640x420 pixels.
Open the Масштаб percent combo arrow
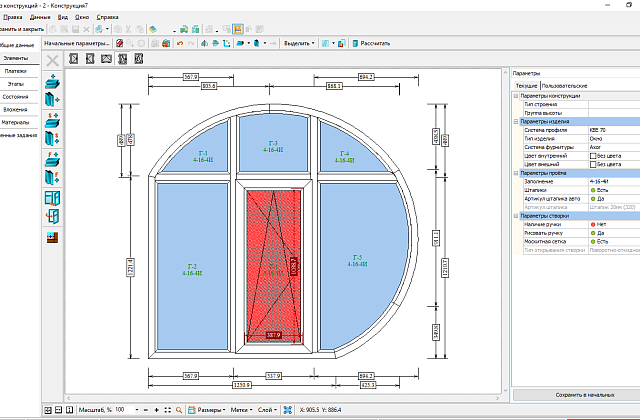pyautogui.click(x=137, y=410)
